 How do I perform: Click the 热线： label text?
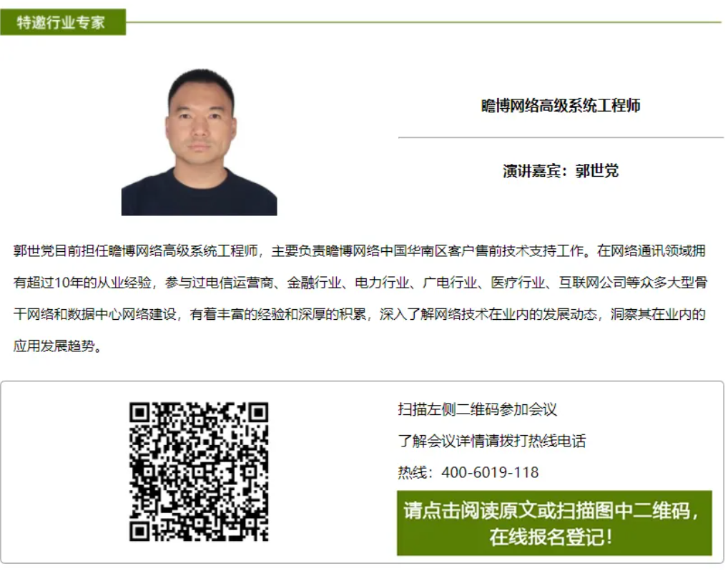pyautogui.click(x=416, y=472)
